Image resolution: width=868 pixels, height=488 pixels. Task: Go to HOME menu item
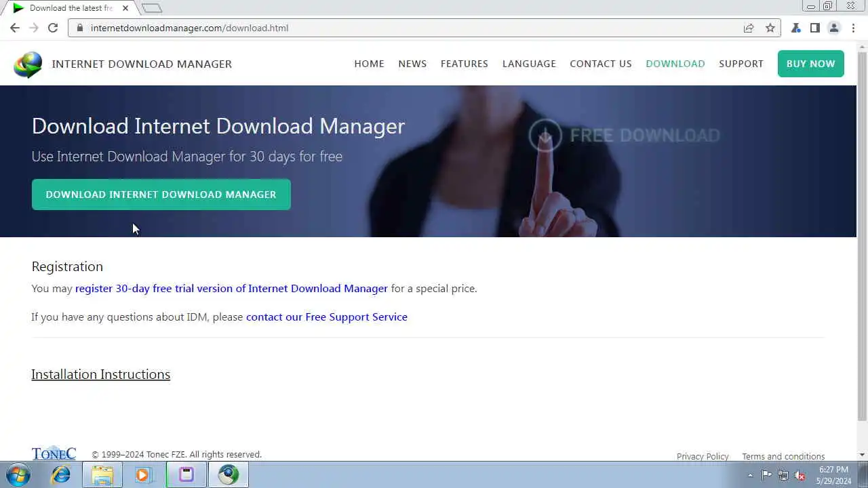point(369,64)
